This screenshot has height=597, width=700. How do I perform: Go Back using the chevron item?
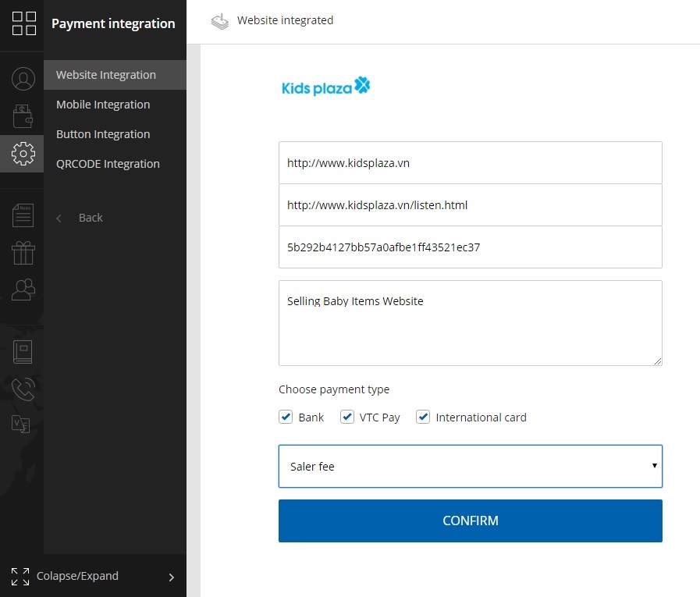tap(80, 218)
